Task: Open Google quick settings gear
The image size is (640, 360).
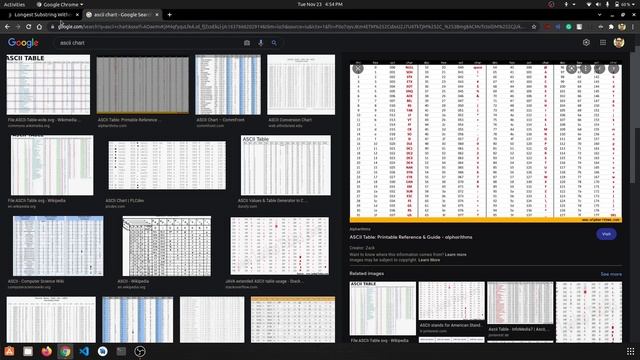Action: pos(586,42)
